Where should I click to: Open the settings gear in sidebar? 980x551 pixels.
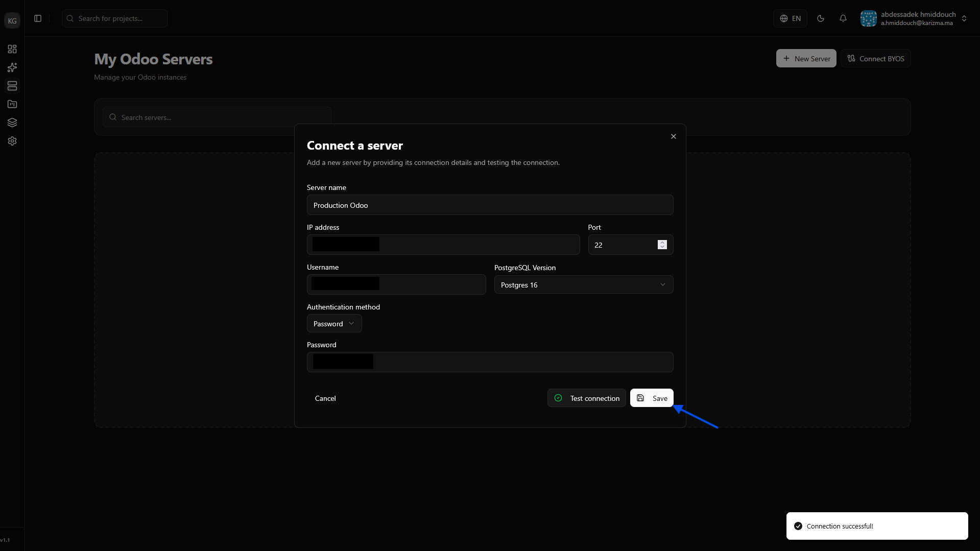coord(12,141)
